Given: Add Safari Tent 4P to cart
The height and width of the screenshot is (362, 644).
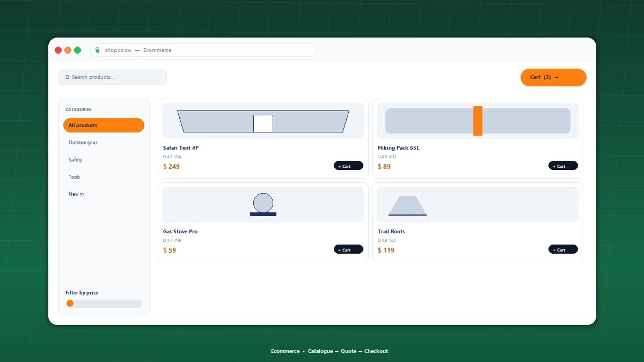Looking at the screenshot, I should 348,166.
